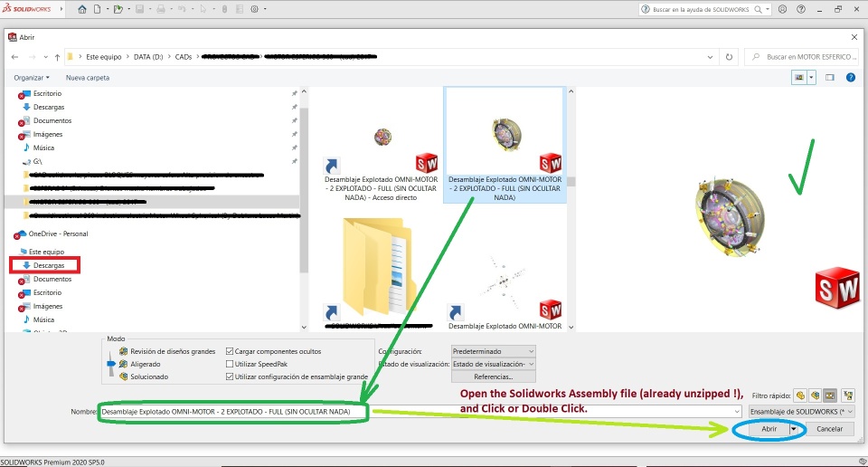868x467 pixels.
Task: Click the Back arrow in the Abrir dialog
Action: 15,56
